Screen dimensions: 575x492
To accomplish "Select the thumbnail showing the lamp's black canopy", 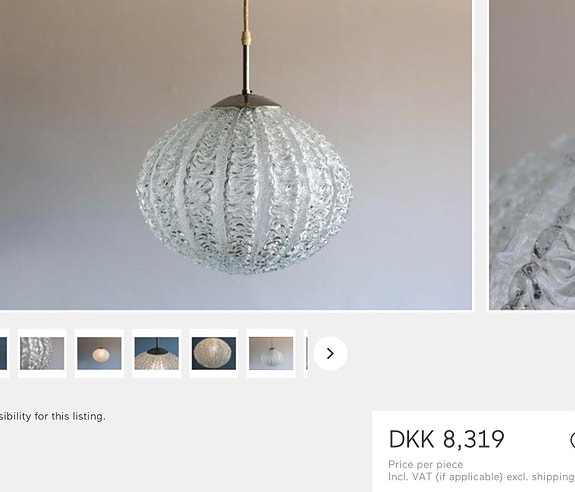I will [x=157, y=353].
